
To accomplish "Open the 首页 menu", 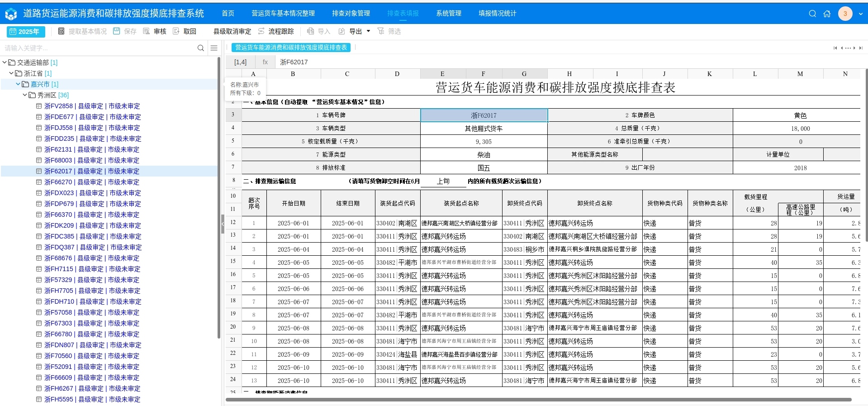I will (x=228, y=14).
